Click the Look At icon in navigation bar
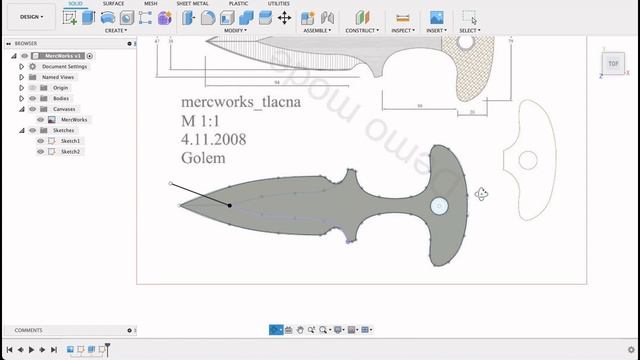640x360 pixels. tap(289, 330)
